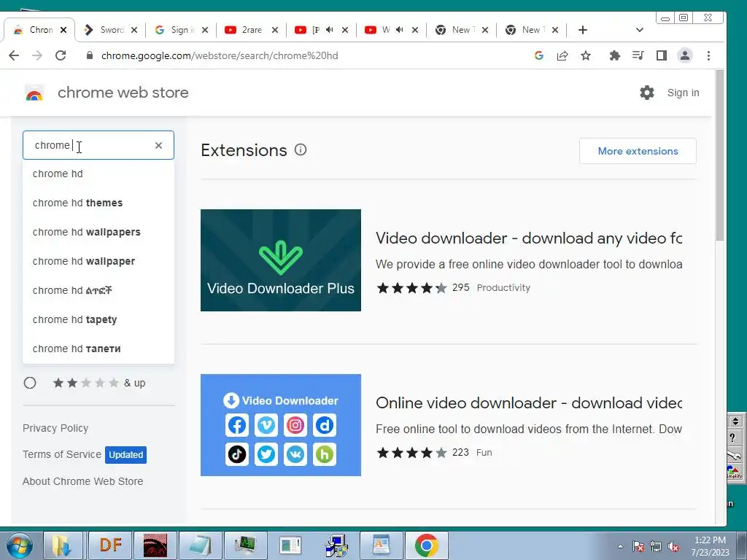Open the Privacy Policy link
Screen dimensions: 747x560
tap(55, 428)
